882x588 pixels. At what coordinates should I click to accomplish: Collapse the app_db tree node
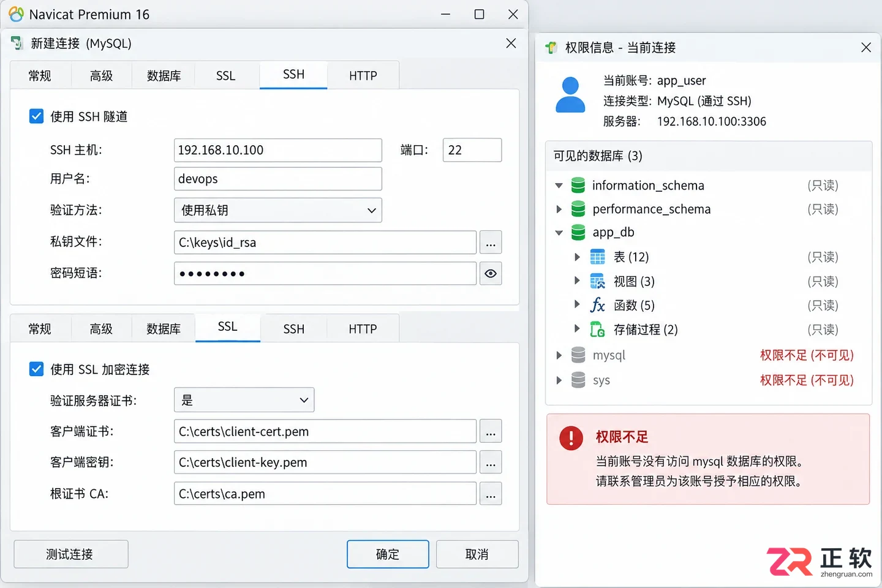click(x=559, y=233)
